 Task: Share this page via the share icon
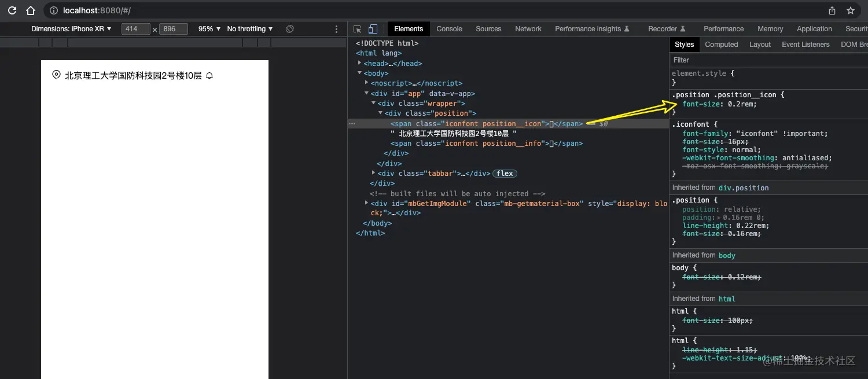click(832, 10)
